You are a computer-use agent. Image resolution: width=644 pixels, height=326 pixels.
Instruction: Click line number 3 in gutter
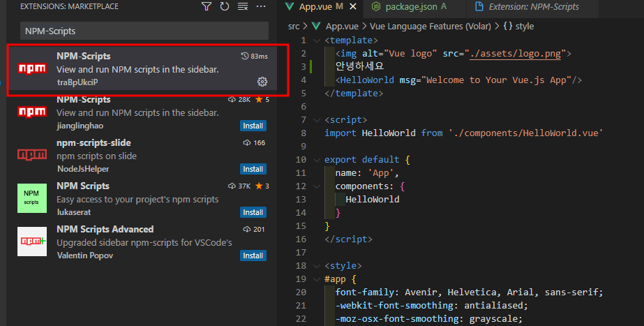point(303,66)
